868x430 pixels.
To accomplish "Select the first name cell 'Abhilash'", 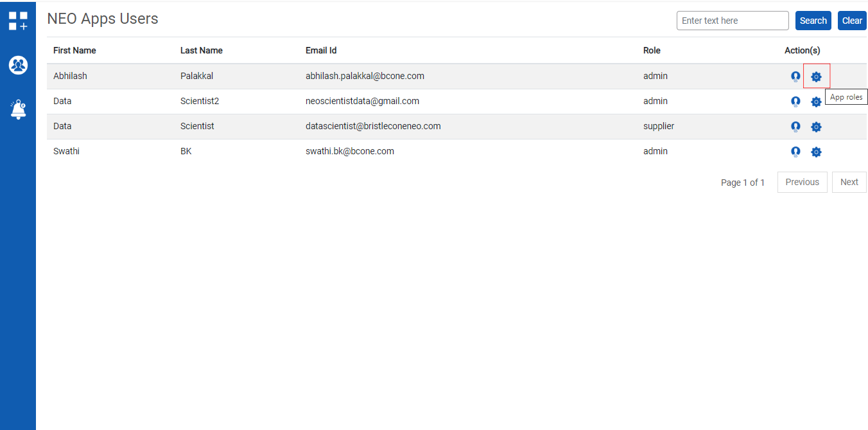I will (x=70, y=76).
